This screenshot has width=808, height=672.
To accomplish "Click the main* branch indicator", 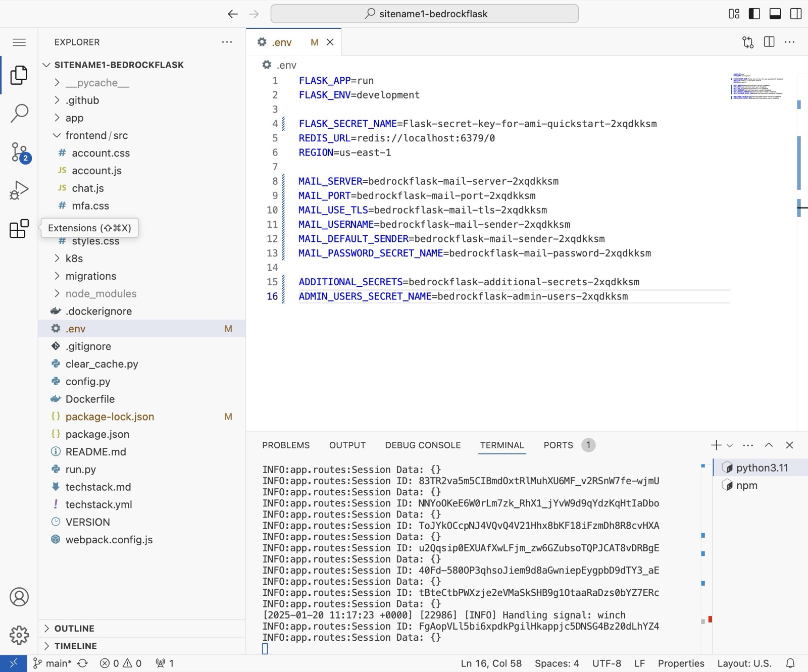I will (x=53, y=663).
